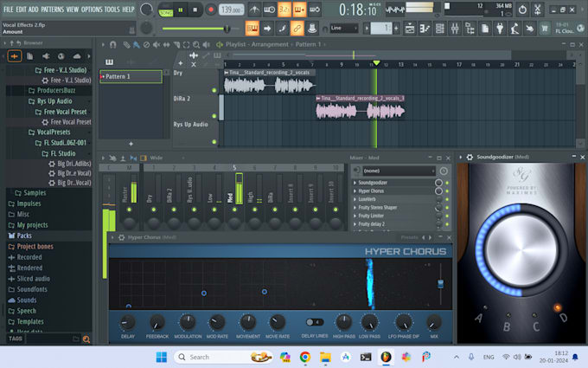Screen dimensions: 588x368
Task: Open the Playlist view from toolbar
Action: (x=410, y=29)
